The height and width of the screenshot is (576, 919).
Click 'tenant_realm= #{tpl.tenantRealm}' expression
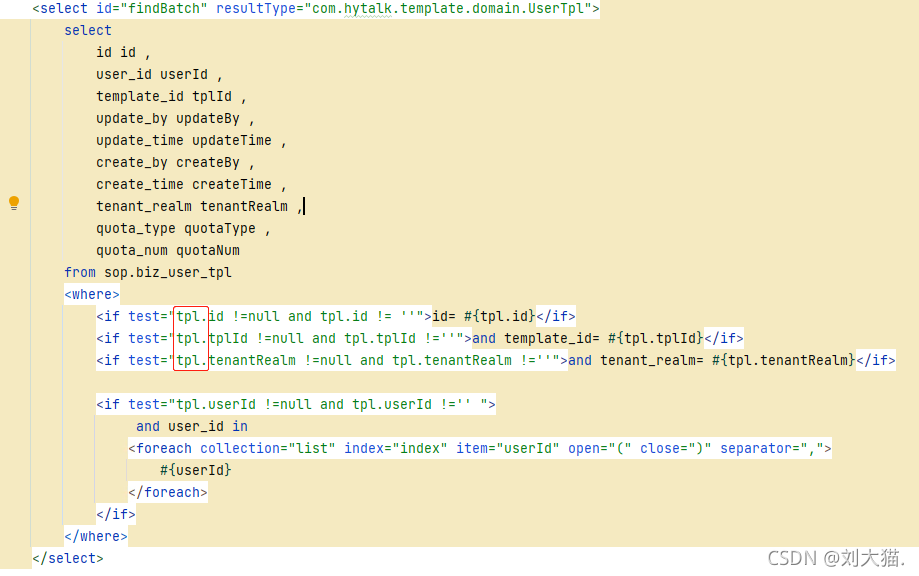click(727, 360)
